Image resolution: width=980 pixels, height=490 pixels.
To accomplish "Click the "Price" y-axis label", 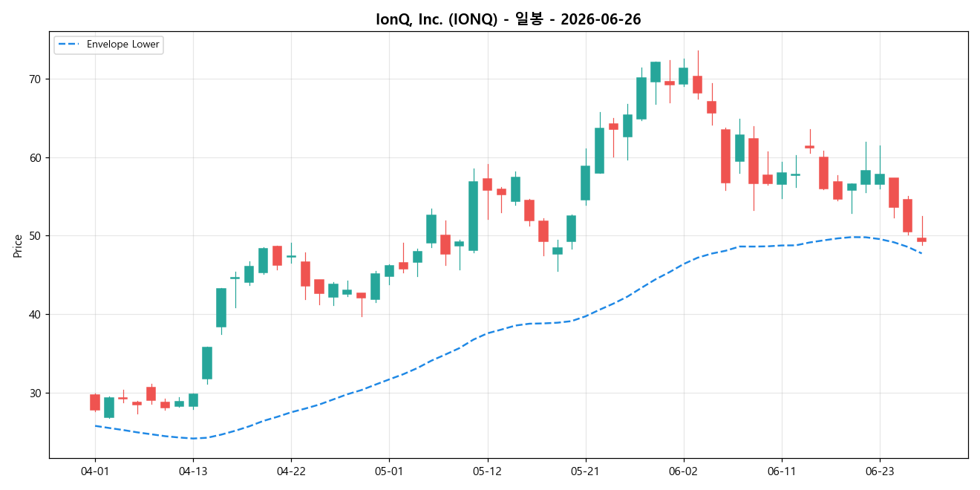I will [18, 246].
